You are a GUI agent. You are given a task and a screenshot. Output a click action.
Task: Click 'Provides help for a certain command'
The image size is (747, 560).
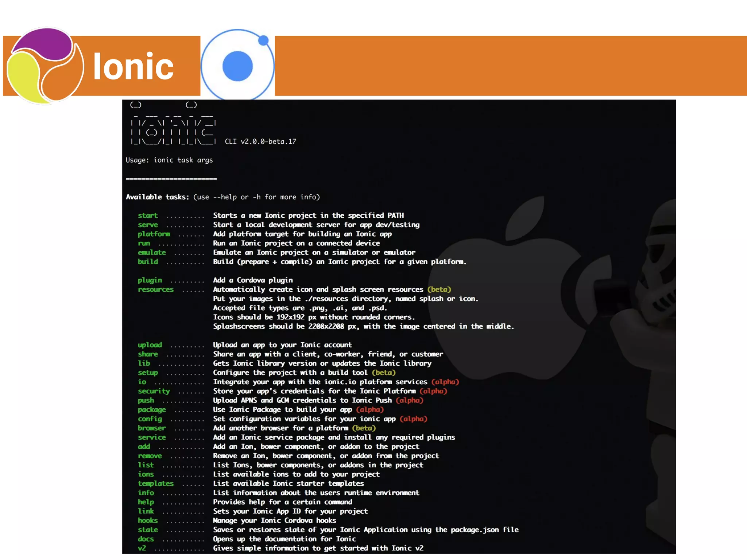point(282,502)
